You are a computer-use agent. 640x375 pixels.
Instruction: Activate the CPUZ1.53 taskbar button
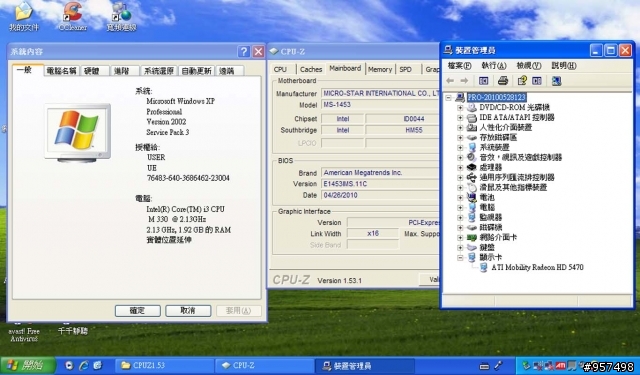(164, 366)
